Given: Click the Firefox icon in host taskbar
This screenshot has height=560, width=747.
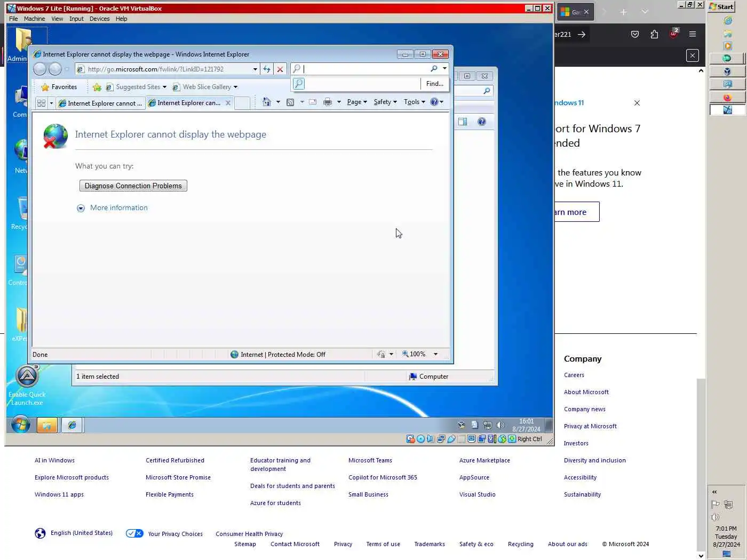Looking at the screenshot, I should tap(727, 97).
